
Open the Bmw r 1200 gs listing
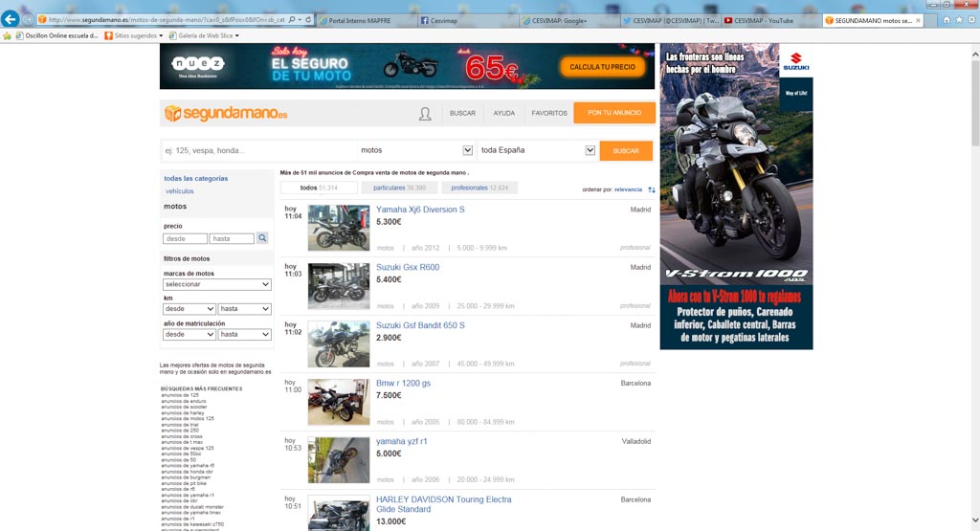(403, 384)
